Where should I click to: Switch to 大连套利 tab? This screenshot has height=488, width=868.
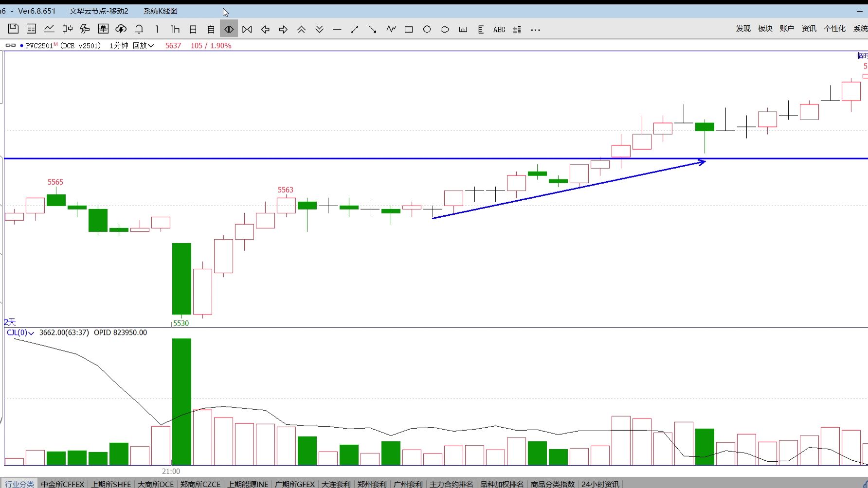pos(336,484)
